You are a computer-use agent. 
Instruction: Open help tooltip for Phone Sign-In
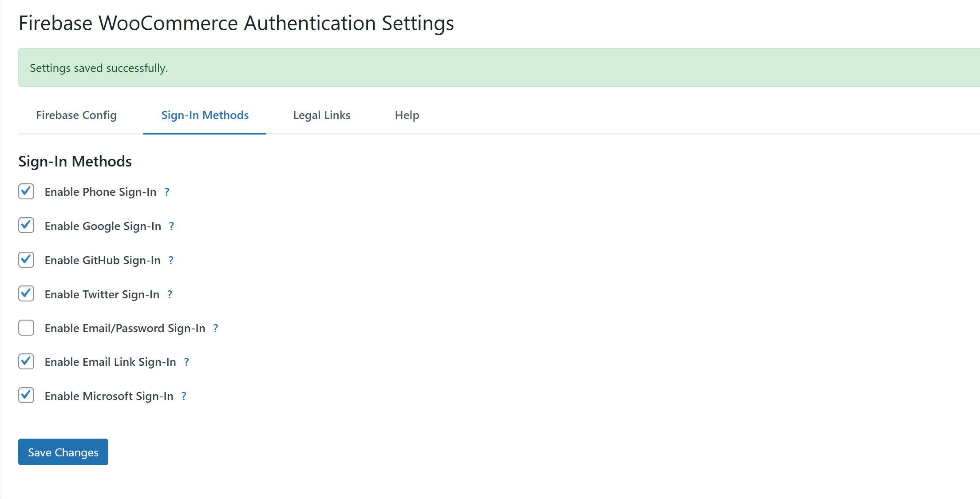(167, 192)
